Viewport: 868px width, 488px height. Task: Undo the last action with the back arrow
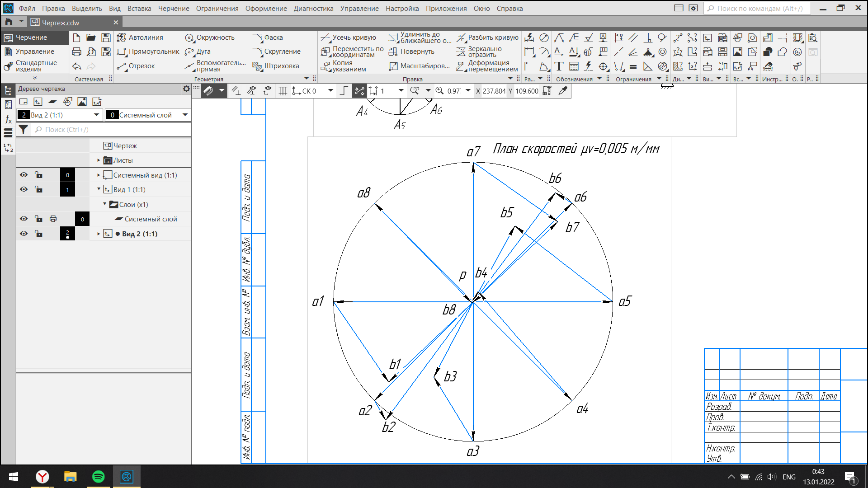click(x=76, y=66)
